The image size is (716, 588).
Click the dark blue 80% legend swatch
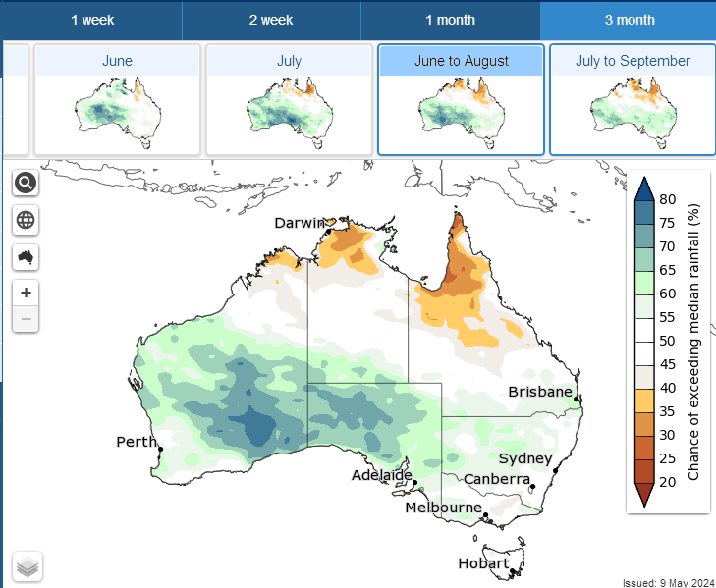[644, 189]
